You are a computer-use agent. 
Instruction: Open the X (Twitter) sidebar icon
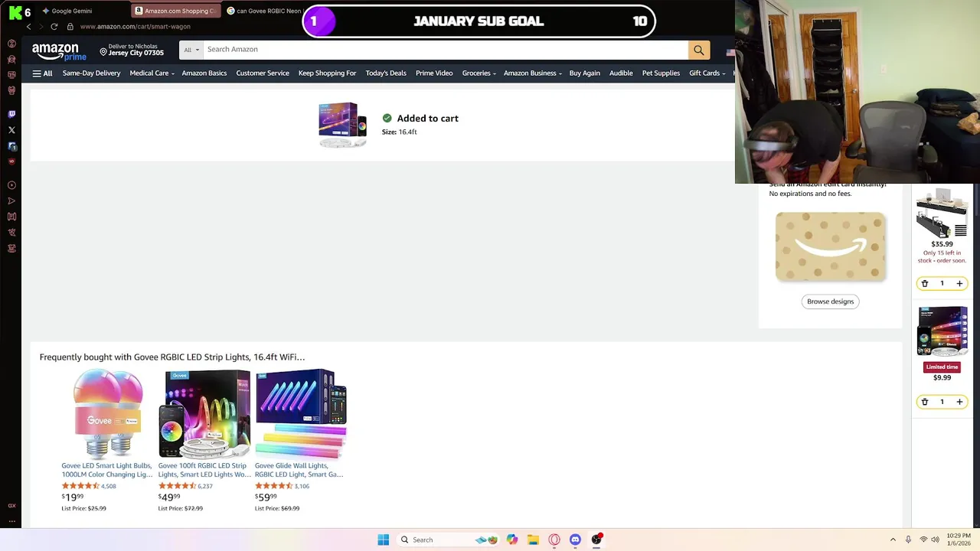11,130
